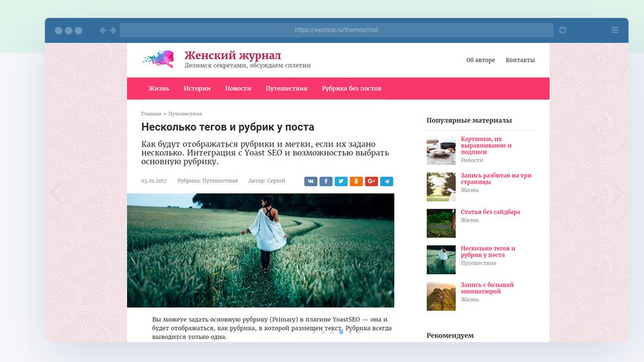Click the Twitter share icon

coord(341,181)
